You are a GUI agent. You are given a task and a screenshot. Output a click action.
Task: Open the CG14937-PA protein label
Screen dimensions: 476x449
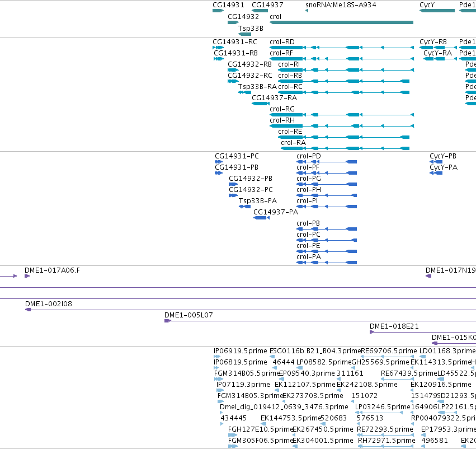pyautogui.click(x=276, y=212)
